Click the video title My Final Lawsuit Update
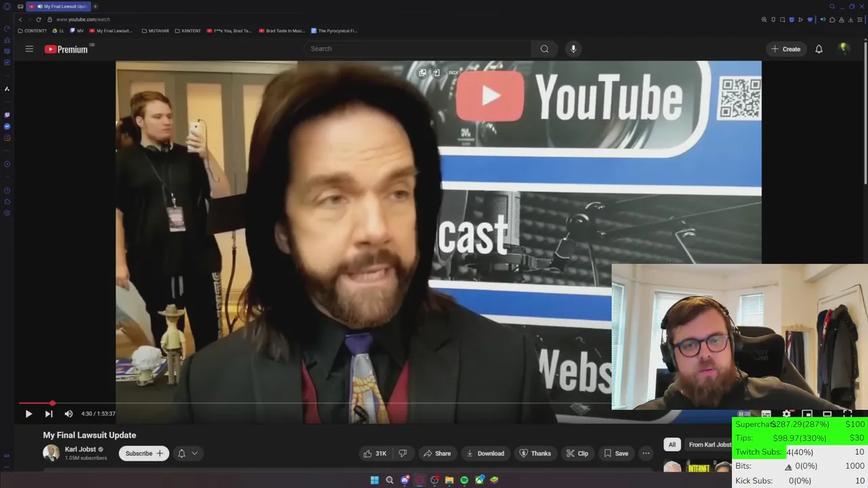The height and width of the screenshot is (488, 868). pyautogui.click(x=90, y=435)
